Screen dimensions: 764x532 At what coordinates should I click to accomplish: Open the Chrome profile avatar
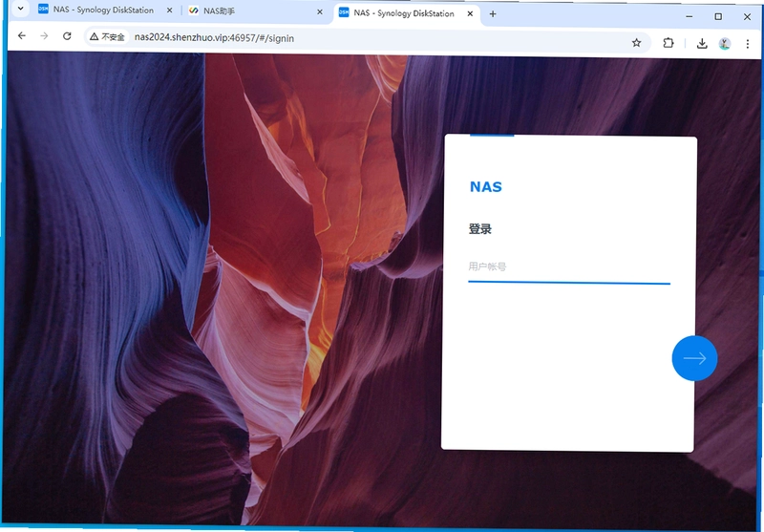725,44
